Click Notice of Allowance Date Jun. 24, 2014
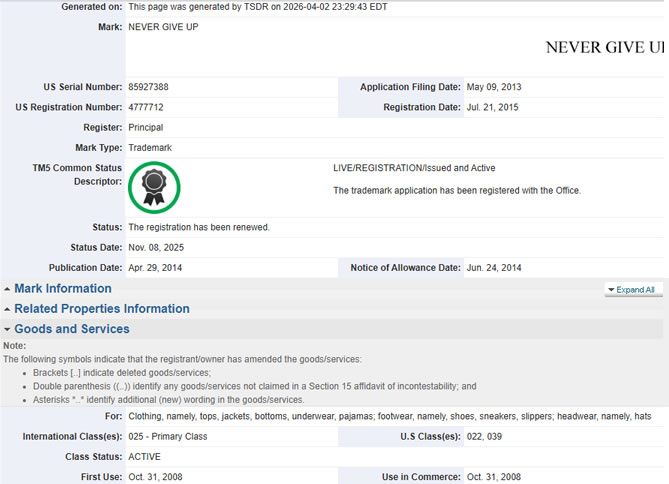The width and height of the screenshot is (669, 484). coord(494,267)
